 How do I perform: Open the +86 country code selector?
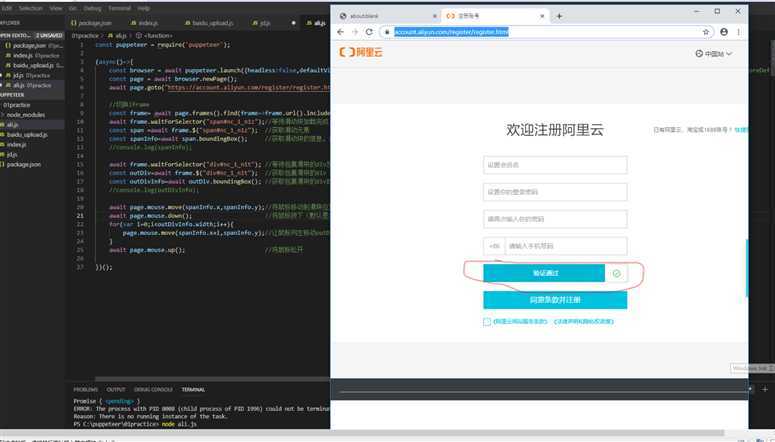pyautogui.click(x=494, y=246)
